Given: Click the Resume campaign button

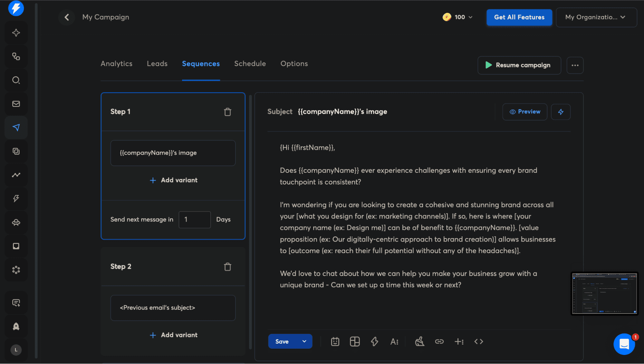Looking at the screenshot, I should 519,65.
